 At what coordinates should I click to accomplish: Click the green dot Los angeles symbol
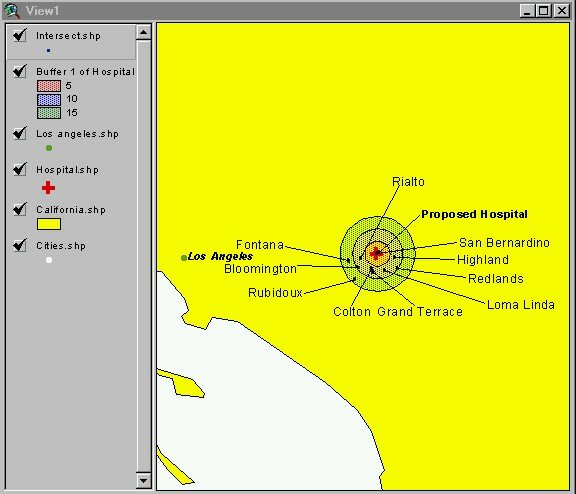point(49,148)
